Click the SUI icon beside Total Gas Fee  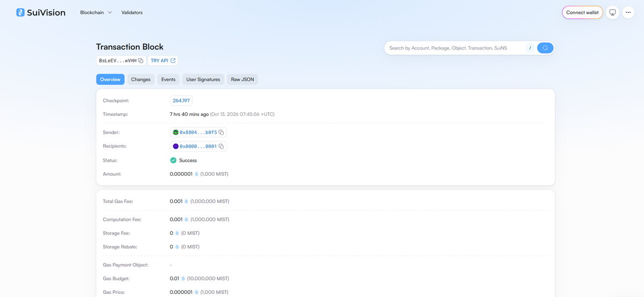[186, 201]
